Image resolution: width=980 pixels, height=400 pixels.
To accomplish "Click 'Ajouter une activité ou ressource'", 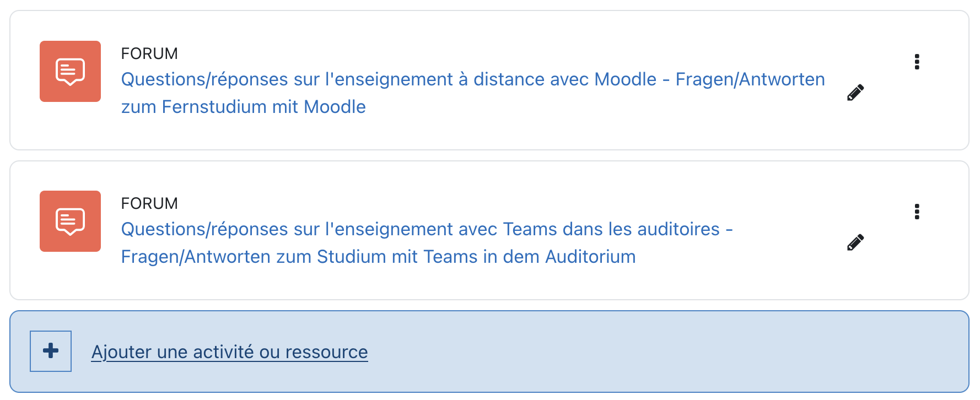I will coord(230,351).
